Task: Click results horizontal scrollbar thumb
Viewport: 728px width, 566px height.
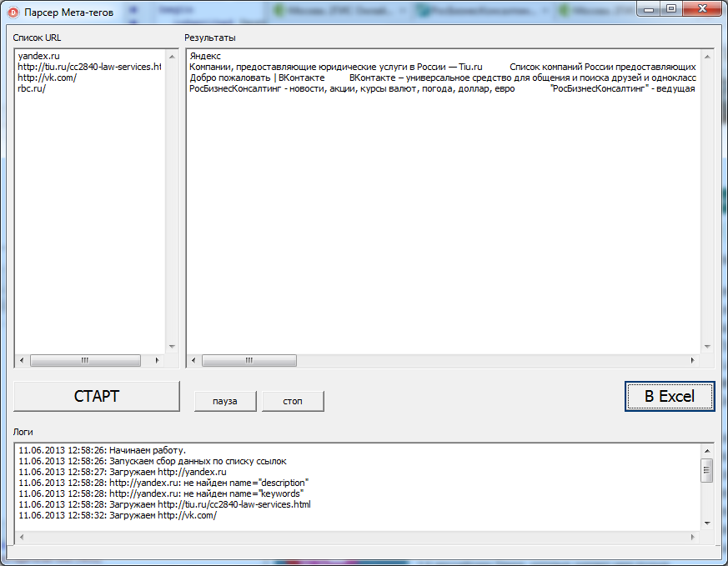Action: (x=249, y=360)
